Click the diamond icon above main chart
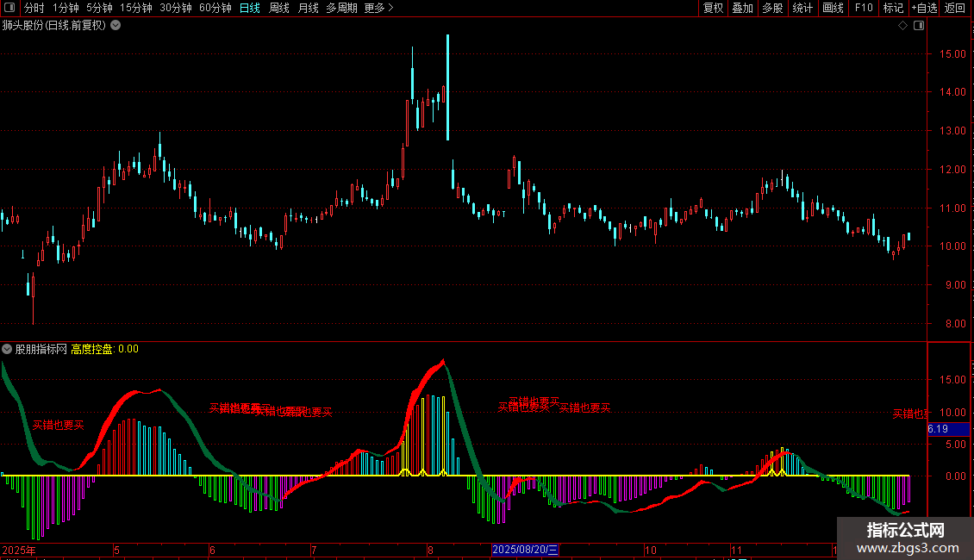 click(902, 26)
